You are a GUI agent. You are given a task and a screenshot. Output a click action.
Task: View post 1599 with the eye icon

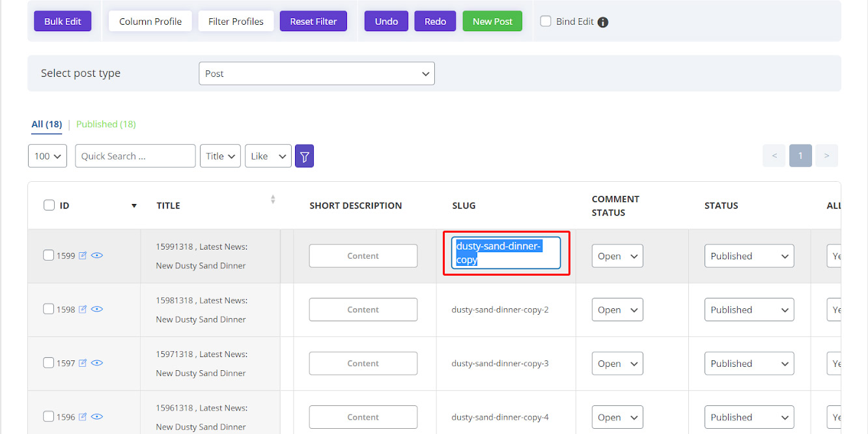tap(97, 256)
